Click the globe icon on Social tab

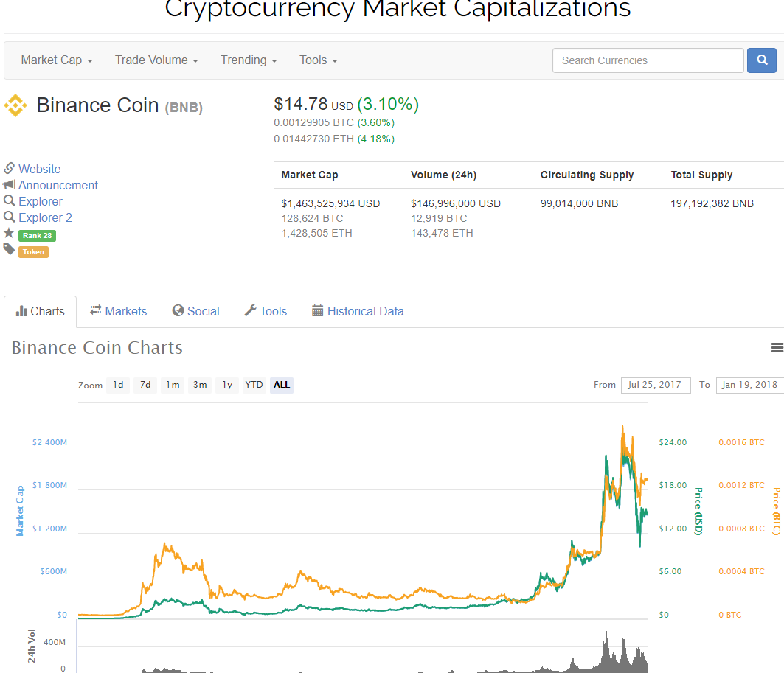point(178,311)
